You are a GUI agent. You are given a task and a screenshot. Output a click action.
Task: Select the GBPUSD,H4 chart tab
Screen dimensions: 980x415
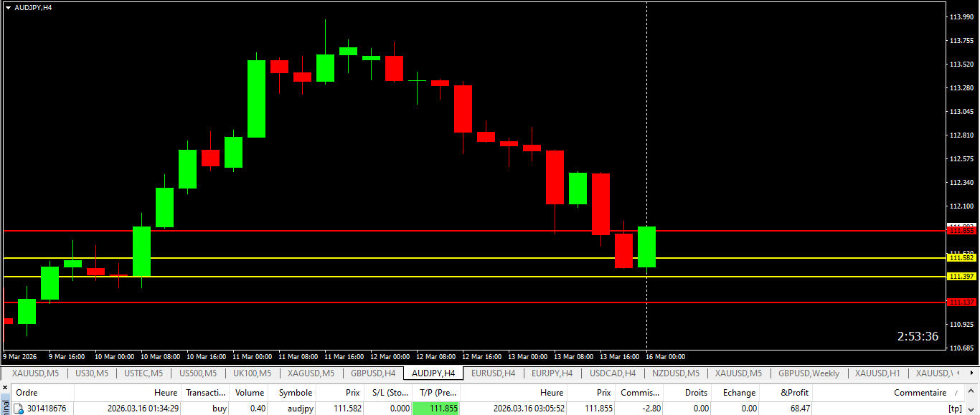[x=373, y=373]
